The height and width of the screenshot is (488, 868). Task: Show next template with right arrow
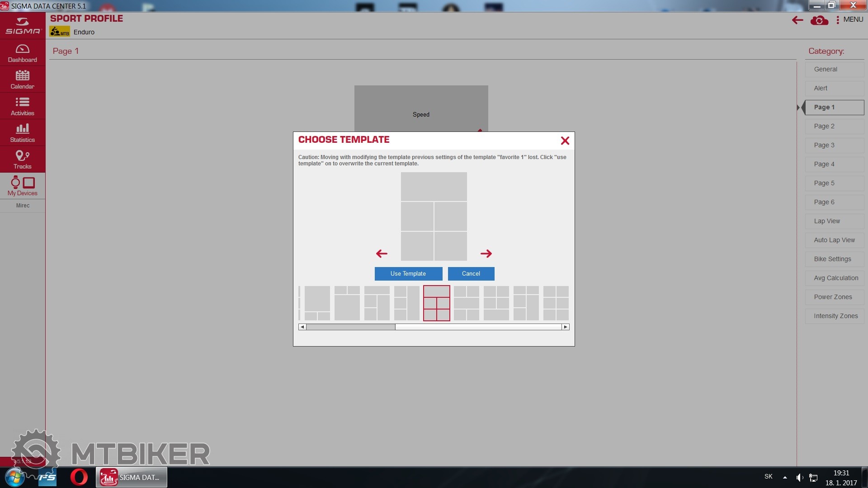tap(486, 253)
